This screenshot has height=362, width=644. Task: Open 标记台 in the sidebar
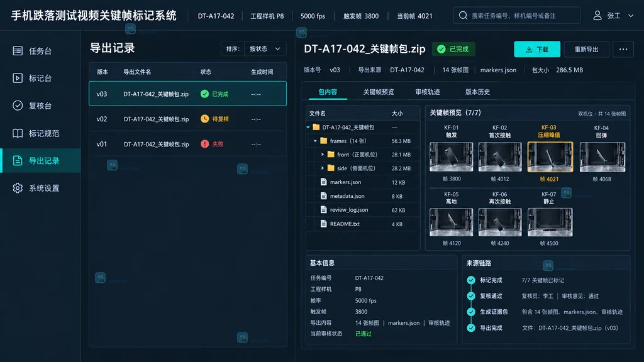click(40, 78)
